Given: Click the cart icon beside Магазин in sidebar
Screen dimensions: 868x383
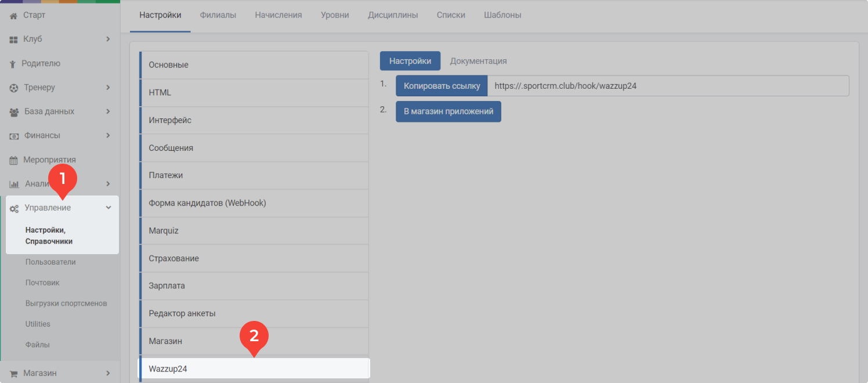Looking at the screenshot, I should click(x=14, y=374).
